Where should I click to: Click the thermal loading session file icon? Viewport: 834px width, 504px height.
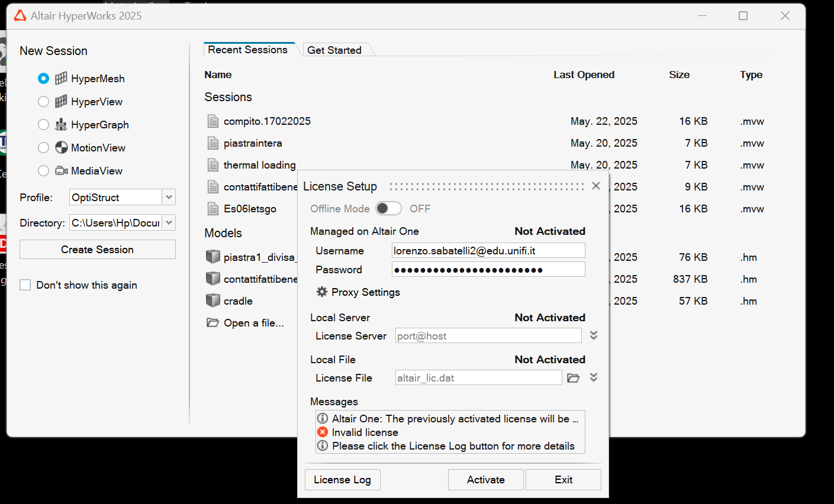[x=213, y=165]
